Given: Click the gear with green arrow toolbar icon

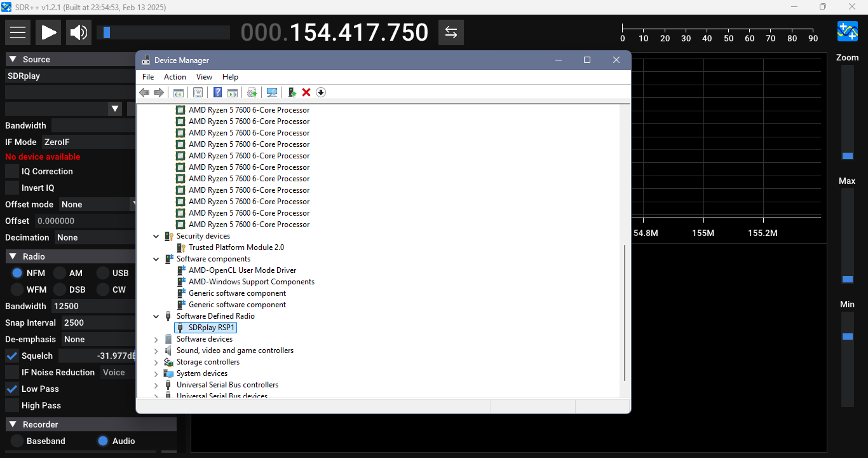Looking at the screenshot, I should coord(252,92).
